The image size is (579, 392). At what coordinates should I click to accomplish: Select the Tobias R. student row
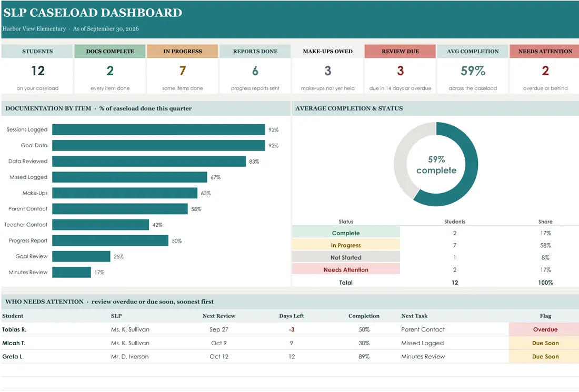290,329
